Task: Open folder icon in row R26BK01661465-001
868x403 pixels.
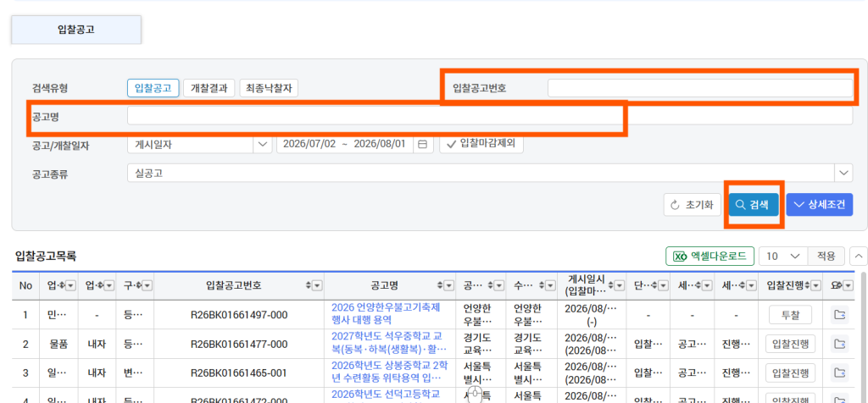Action: coord(840,373)
